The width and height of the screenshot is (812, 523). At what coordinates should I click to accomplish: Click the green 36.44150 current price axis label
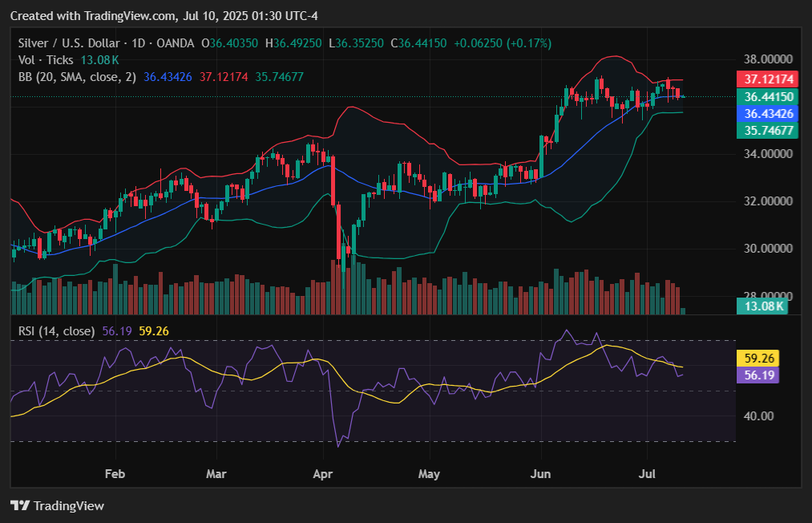click(767, 97)
